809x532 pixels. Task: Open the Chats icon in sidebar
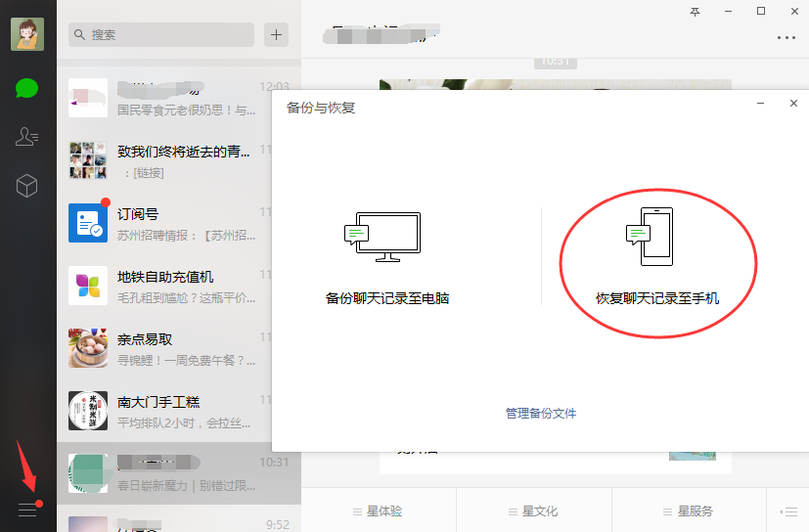pyautogui.click(x=26, y=88)
